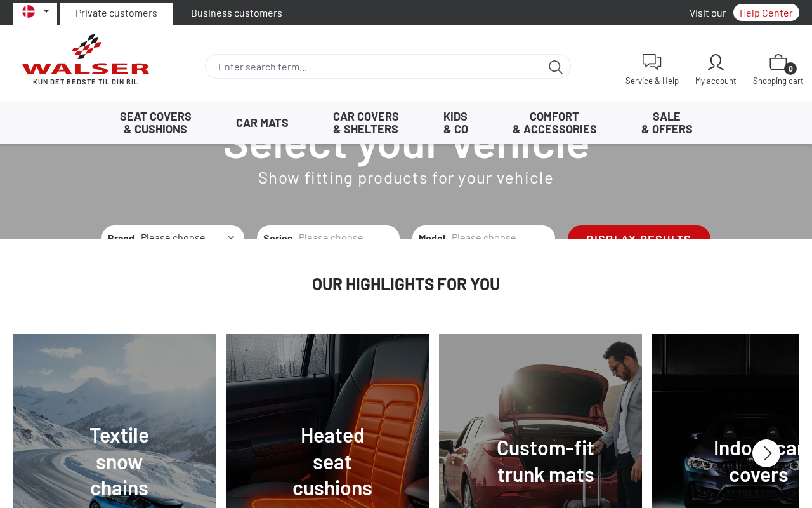Open Seat Covers & Cushions menu
The height and width of the screenshot is (508, 812).
155,123
